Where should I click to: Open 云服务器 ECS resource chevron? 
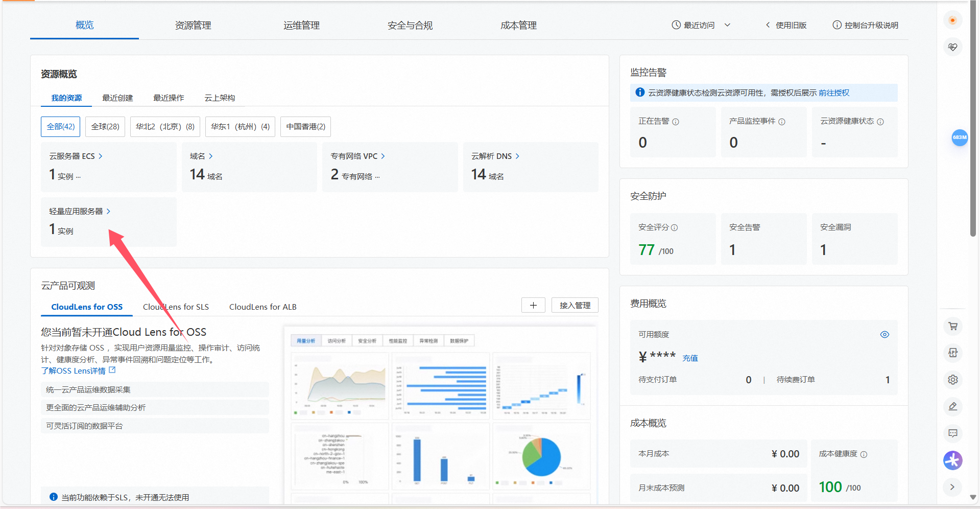tap(101, 156)
